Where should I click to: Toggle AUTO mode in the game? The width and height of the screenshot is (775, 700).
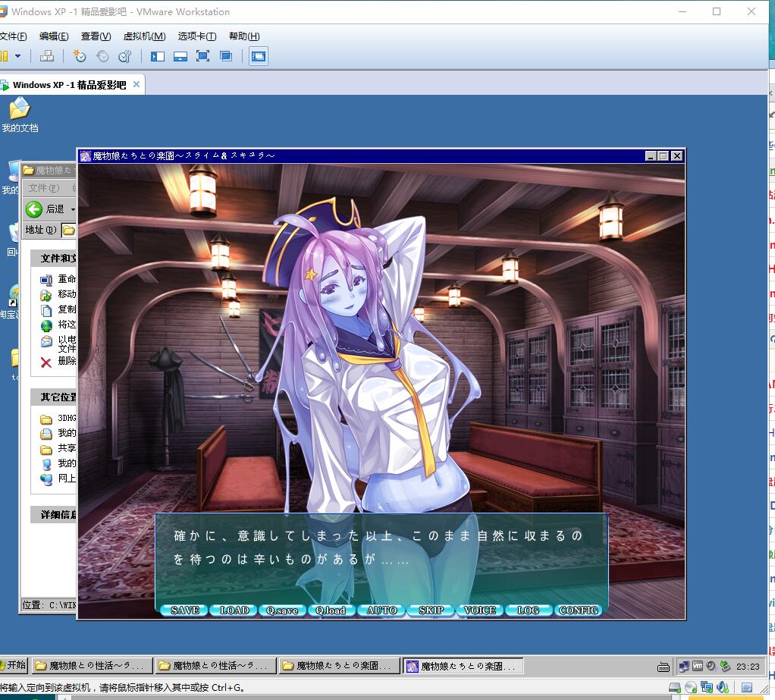381,611
